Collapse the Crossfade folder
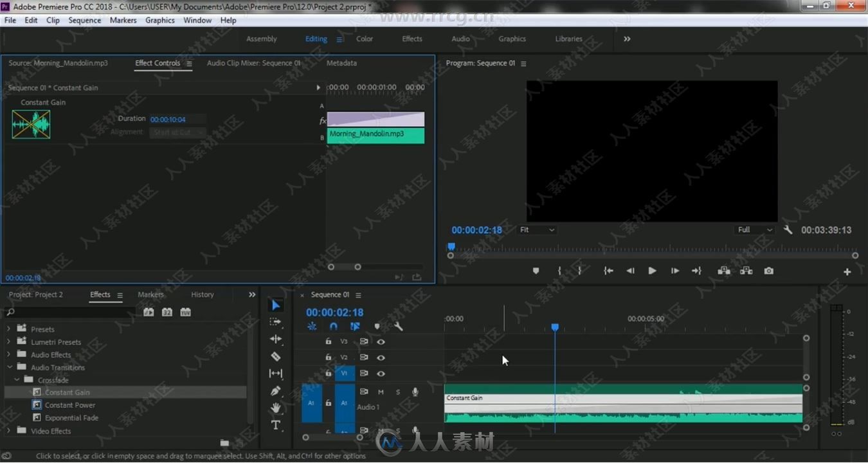868x463 pixels. pyautogui.click(x=17, y=380)
